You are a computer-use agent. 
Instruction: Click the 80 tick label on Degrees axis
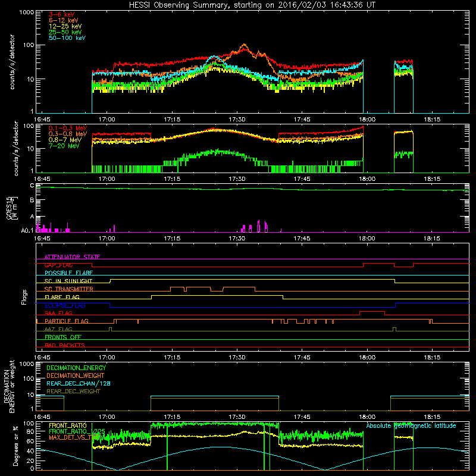pyautogui.click(x=30, y=431)
